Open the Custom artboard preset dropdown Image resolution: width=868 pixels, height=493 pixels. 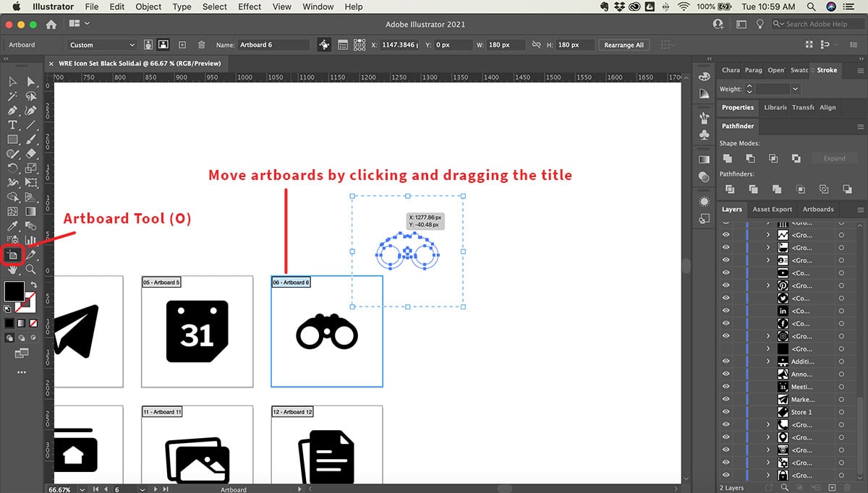click(102, 45)
